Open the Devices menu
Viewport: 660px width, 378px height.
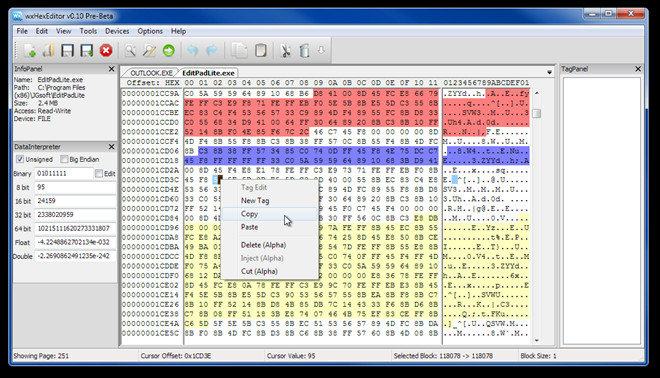point(117,31)
